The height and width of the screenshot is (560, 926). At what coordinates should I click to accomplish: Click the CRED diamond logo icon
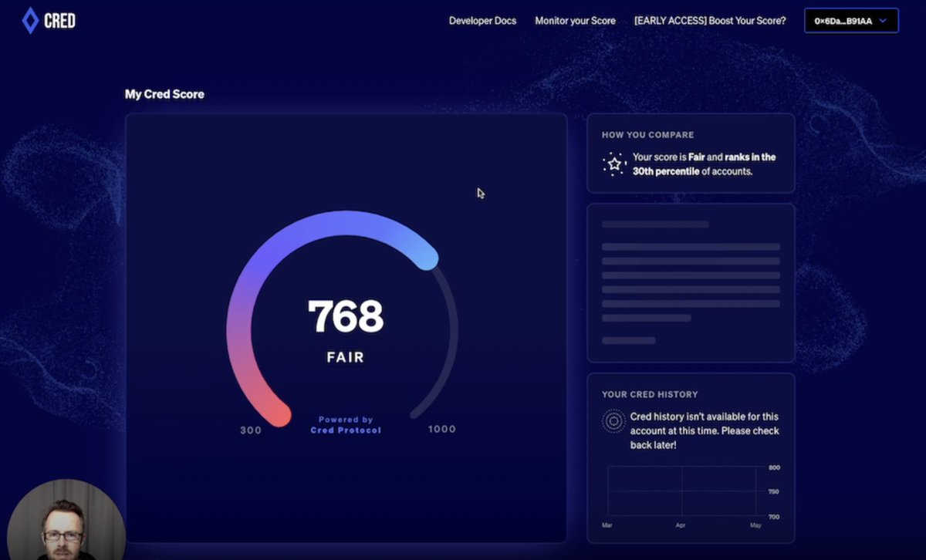click(x=30, y=21)
